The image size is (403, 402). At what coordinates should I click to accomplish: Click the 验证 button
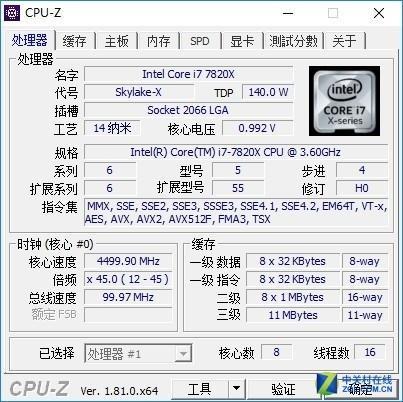coord(283,388)
